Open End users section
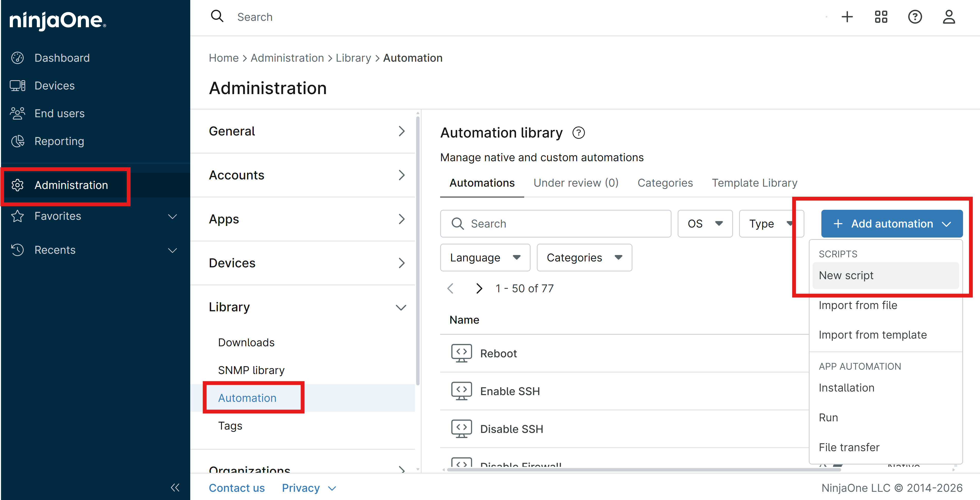980x500 pixels. 59,113
